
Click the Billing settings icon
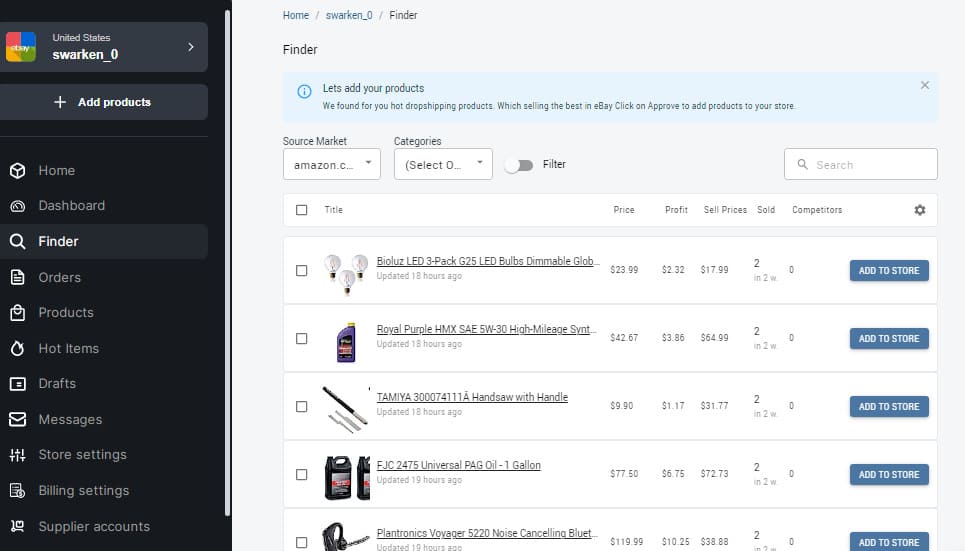(x=18, y=491)
